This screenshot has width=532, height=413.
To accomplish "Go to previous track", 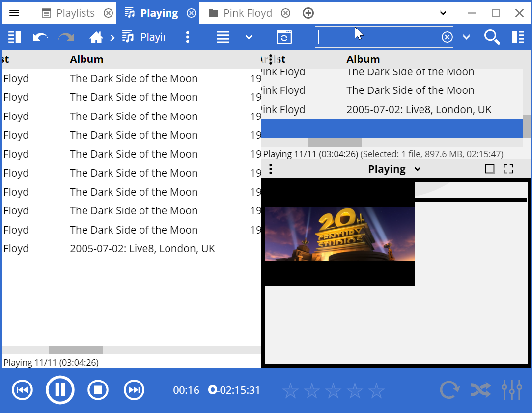I will (x=22, y=390).
